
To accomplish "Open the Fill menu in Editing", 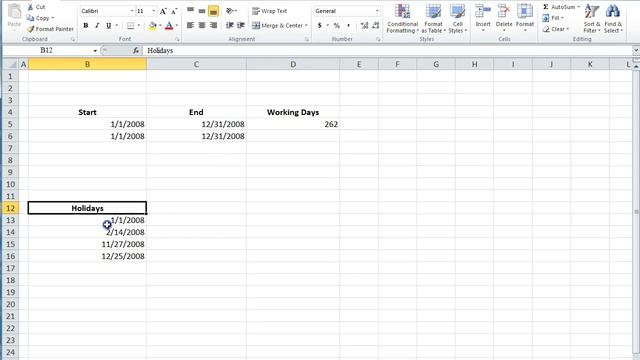I will 553,18.
